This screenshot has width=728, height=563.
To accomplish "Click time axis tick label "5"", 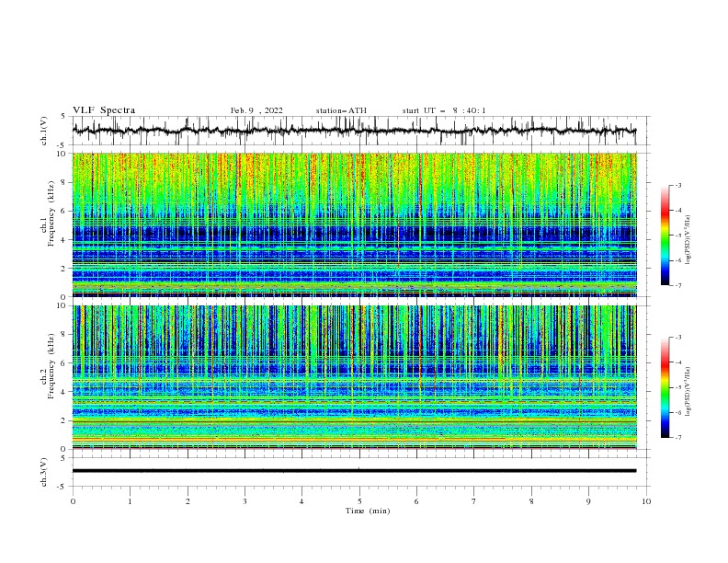I will click(x=359, y=501).
